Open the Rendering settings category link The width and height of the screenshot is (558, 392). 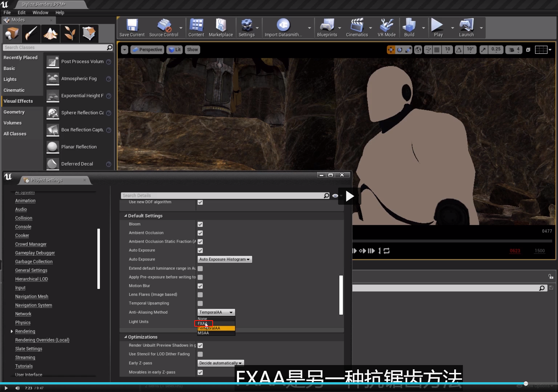tap(25, 331)
